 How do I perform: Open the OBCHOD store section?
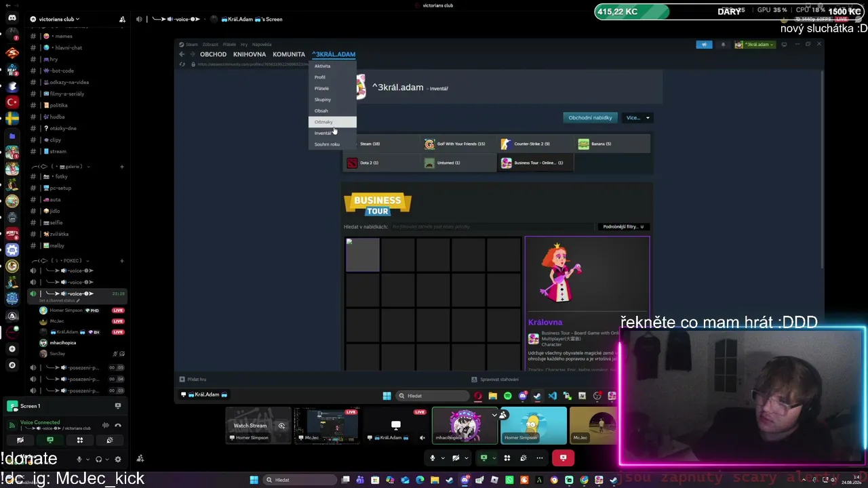coord(213,54)
